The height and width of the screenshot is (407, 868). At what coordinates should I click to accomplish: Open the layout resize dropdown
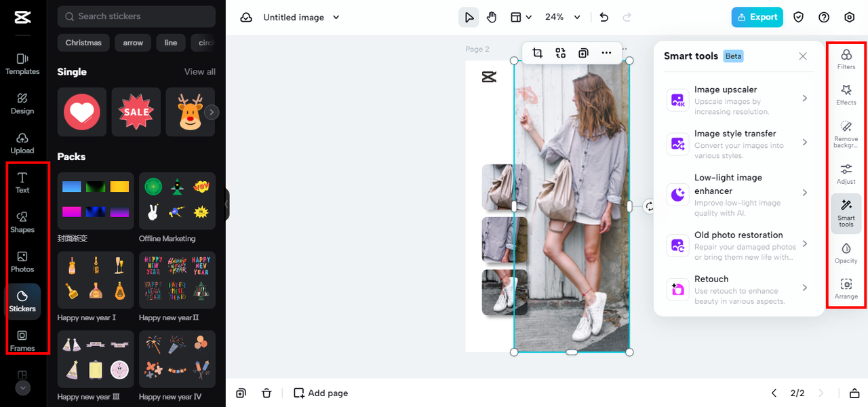point(520,17)
